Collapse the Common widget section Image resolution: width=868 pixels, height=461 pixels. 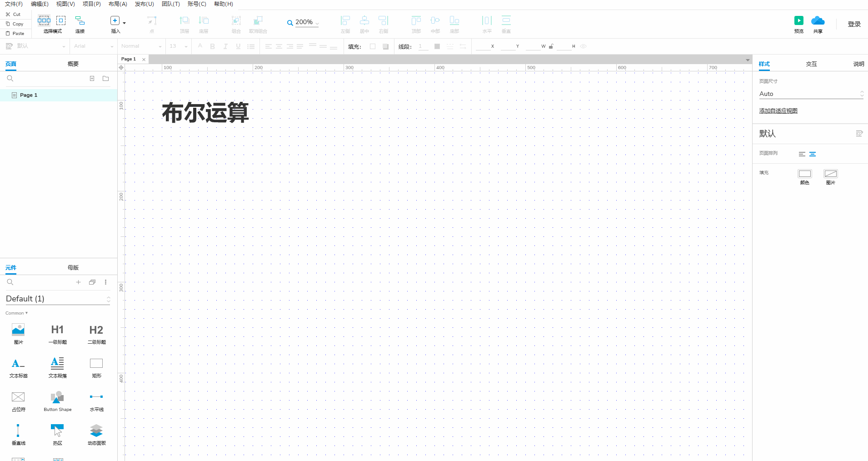[16, 313]
